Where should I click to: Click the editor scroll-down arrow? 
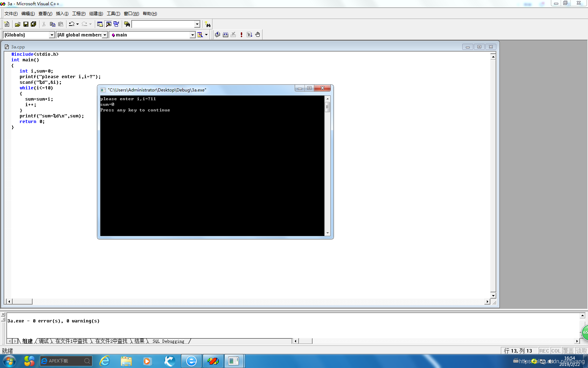click(493, 295)
